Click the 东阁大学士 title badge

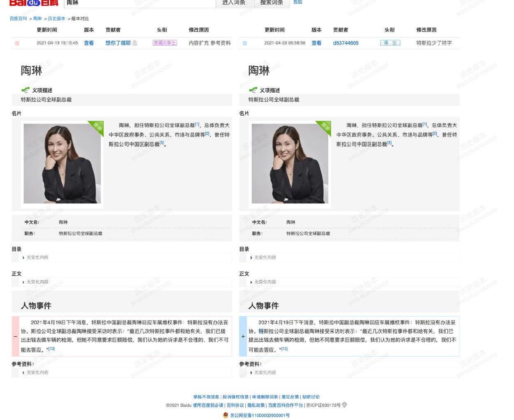[165, 43]
